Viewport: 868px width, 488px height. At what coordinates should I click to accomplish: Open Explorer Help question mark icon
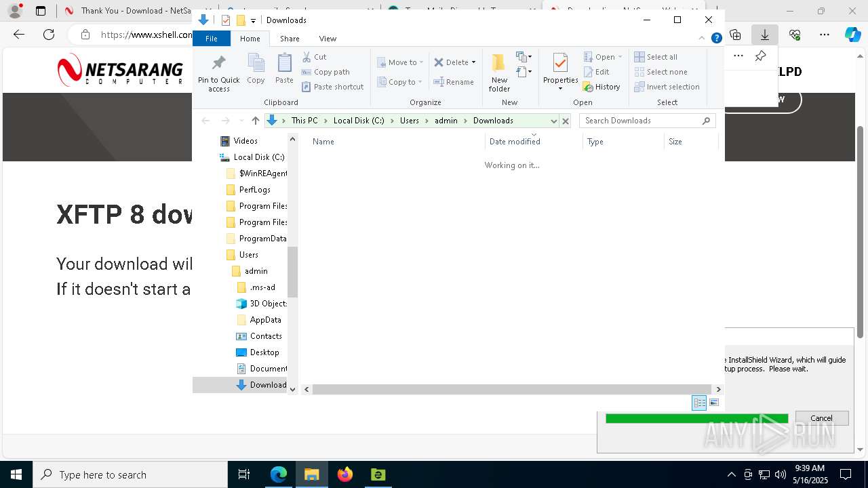[716, 39]
